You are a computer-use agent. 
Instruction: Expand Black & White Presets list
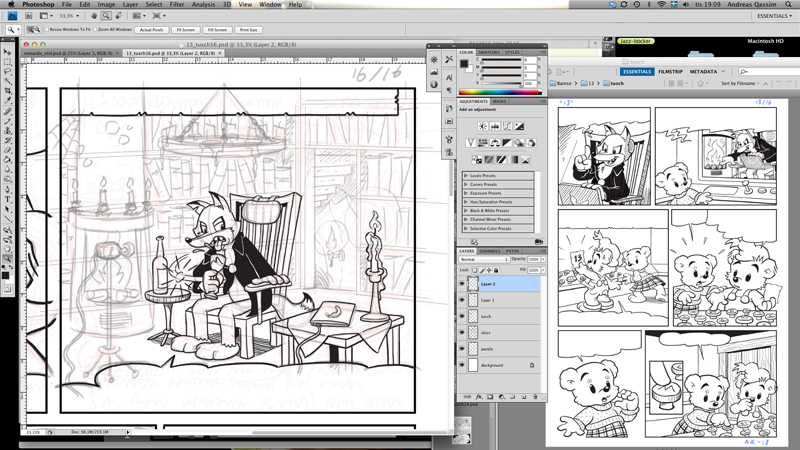(466, 211)
